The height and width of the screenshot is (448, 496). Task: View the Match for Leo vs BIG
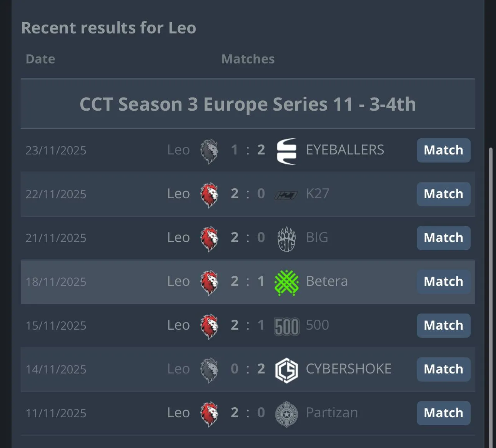tap(443, 238)
